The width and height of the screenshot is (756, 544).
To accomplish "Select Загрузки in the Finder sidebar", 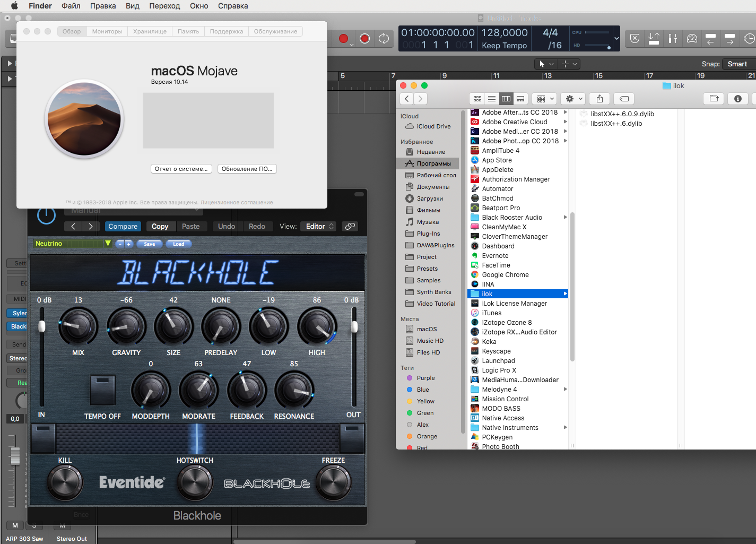I will (430, 198).
